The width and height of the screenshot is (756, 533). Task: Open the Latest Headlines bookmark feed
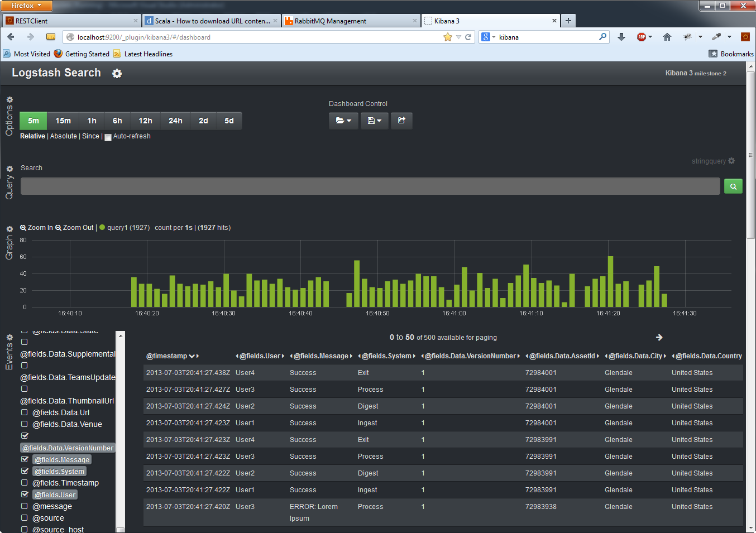(143, 54)
